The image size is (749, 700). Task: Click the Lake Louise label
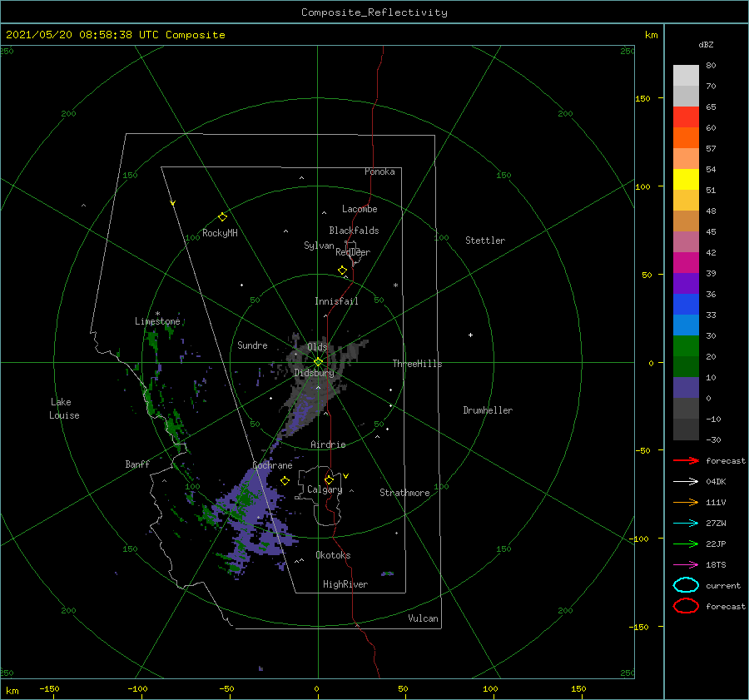tap(64, 409)
